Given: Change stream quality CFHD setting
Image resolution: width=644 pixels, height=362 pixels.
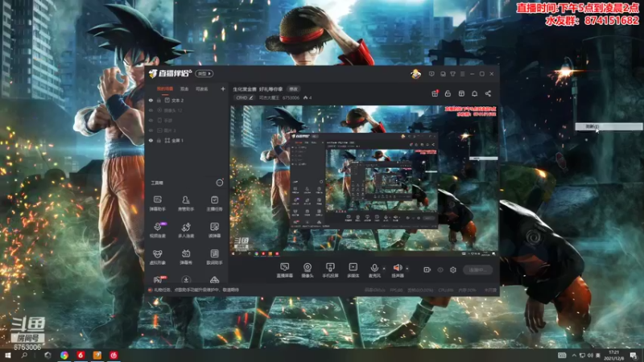Looking at the screenshot, I should point(245,97).
